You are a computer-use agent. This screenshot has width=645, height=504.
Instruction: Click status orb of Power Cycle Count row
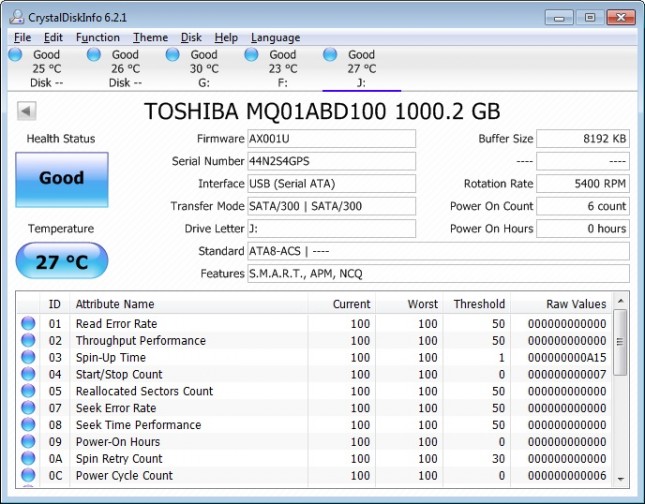point(28,475)
